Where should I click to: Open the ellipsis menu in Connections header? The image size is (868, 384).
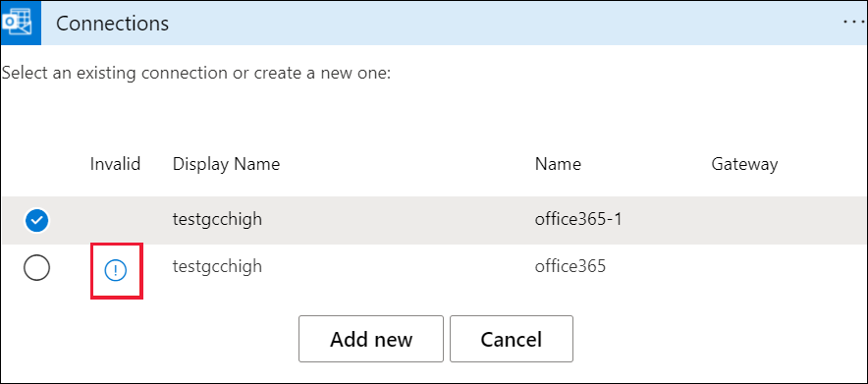(854, 22)
